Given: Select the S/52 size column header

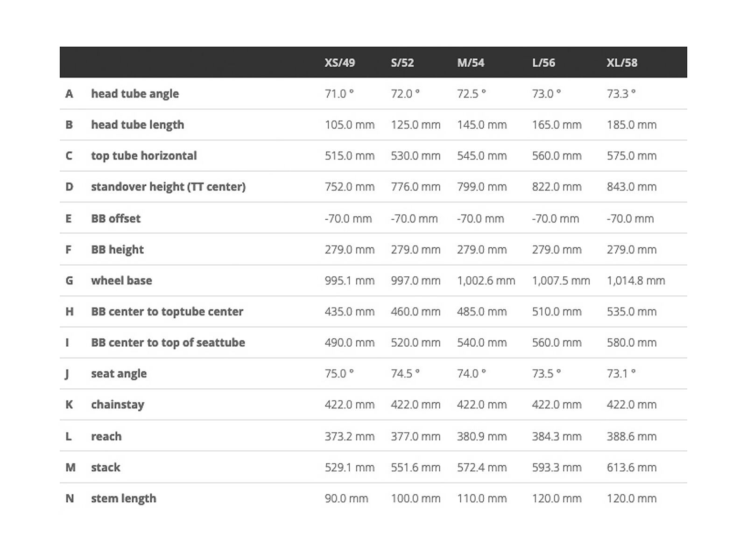Looking at the screenshot, I should (402, 63).
